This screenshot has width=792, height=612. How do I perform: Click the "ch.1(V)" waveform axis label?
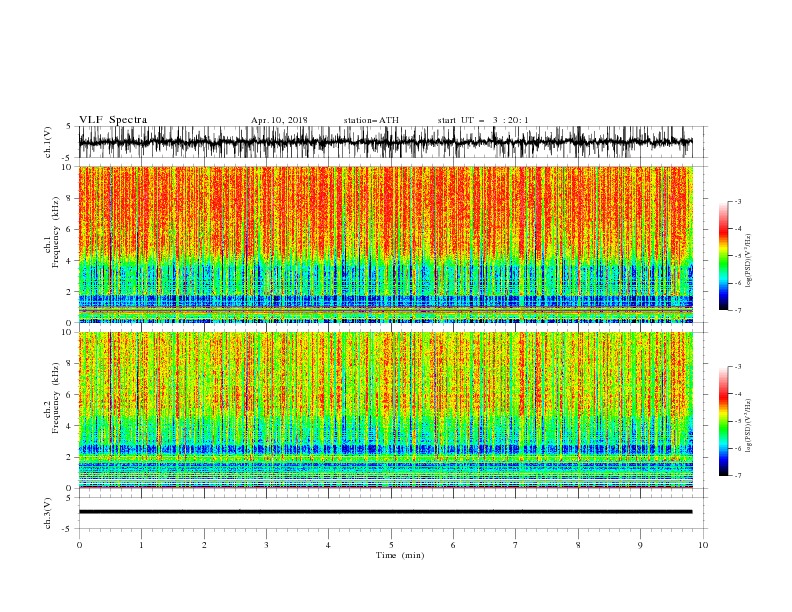(48, 142)
